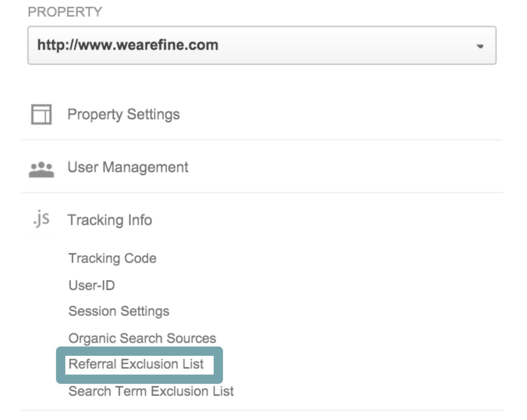
Task: Go to Tracking Code
Action: click(112, 258)
